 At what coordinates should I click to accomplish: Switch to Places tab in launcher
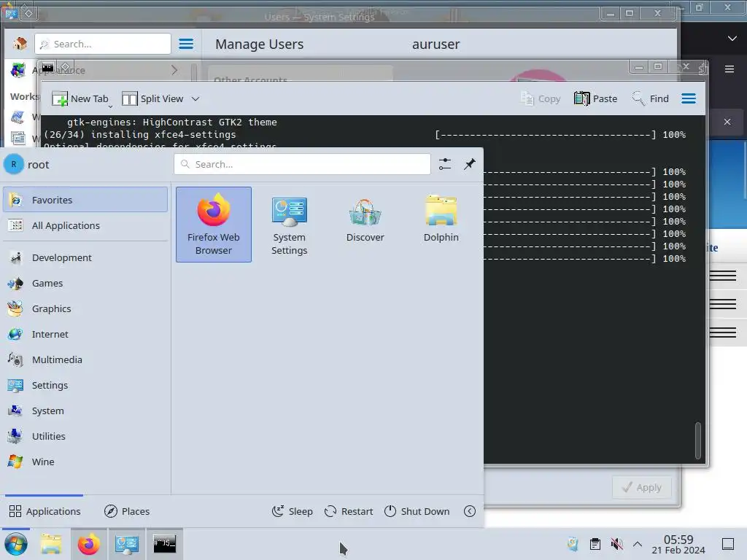[127, 511]
